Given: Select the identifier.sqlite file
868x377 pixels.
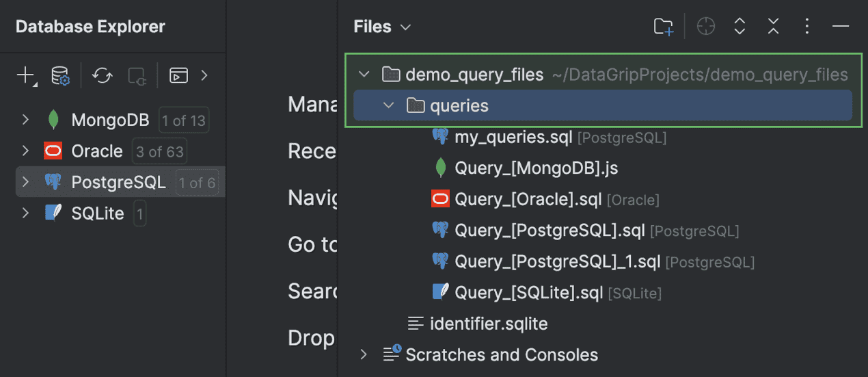Looking at the screenshot, I should coord(488,324).
